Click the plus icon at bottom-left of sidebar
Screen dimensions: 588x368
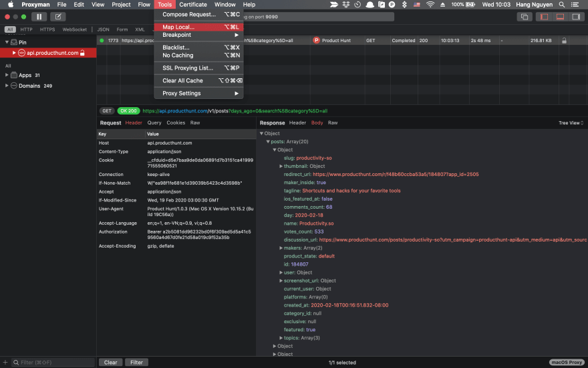5,363
